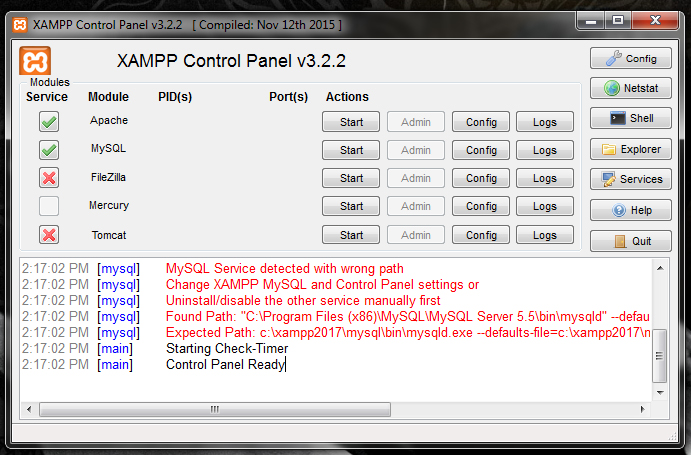Quit XAMPP via the door icon
691x455 pixels.
click(x=631, y=241)
